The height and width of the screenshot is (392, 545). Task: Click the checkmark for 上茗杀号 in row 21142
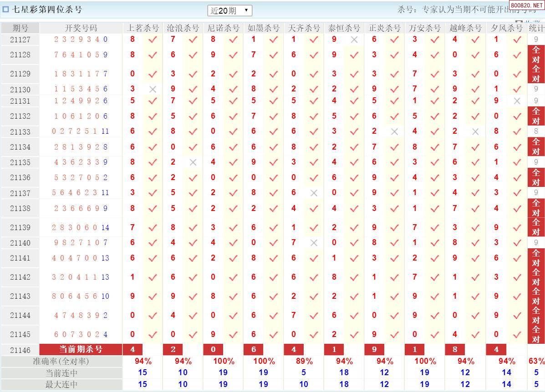(153, 277)
